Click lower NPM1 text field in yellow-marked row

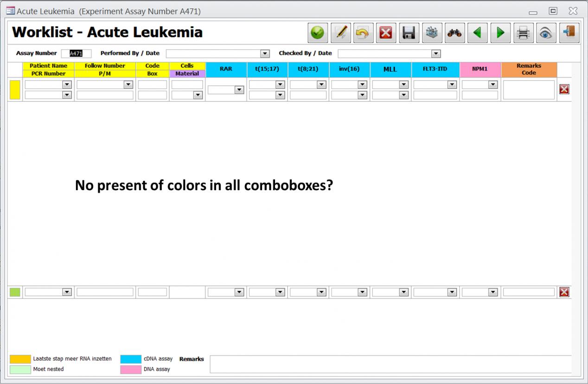480,95
